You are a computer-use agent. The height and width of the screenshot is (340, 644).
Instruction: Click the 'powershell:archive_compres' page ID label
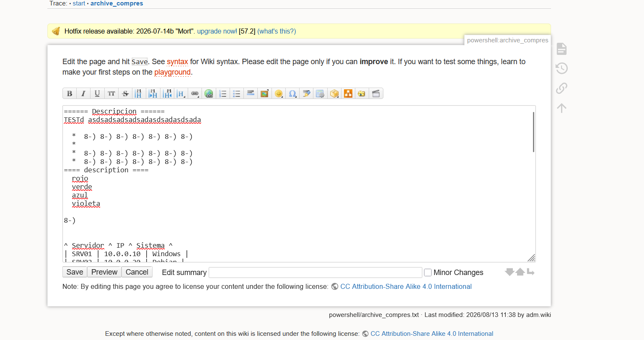tap(507, 40)
